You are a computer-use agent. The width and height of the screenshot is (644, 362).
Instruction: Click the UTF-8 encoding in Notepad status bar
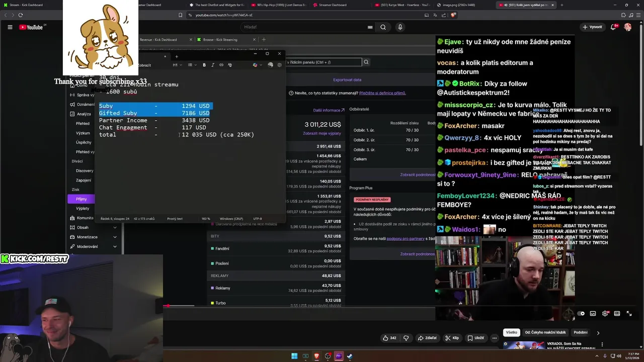tap(258, 219)
